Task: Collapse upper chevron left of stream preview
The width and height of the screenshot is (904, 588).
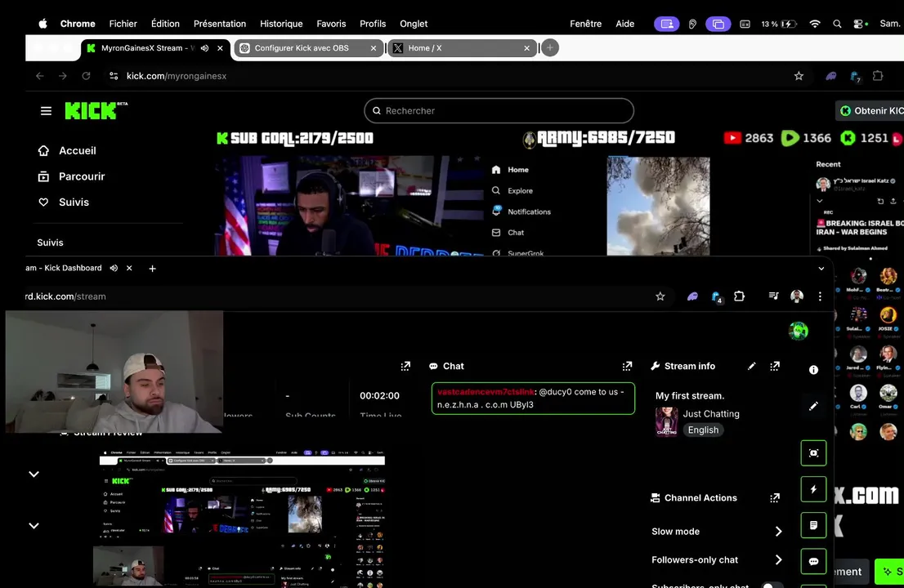Action: (34, 474)
